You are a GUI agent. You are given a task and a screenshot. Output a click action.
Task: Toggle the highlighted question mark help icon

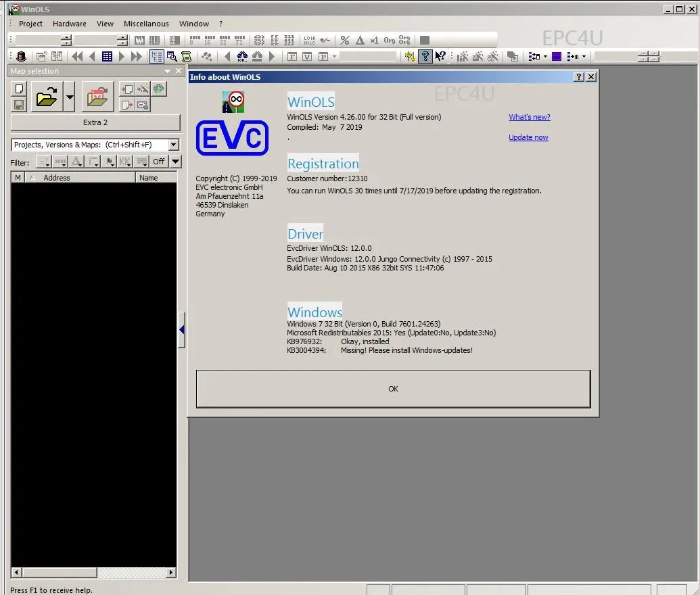(425, 57)
